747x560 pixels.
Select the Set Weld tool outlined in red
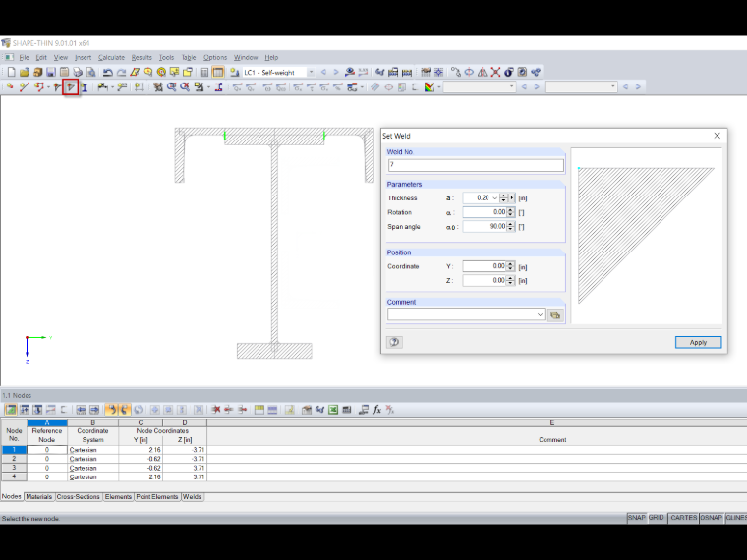[71, 86]
